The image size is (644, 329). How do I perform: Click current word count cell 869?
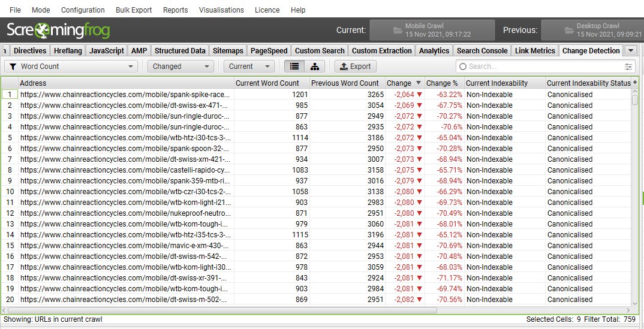pos(272,300)
